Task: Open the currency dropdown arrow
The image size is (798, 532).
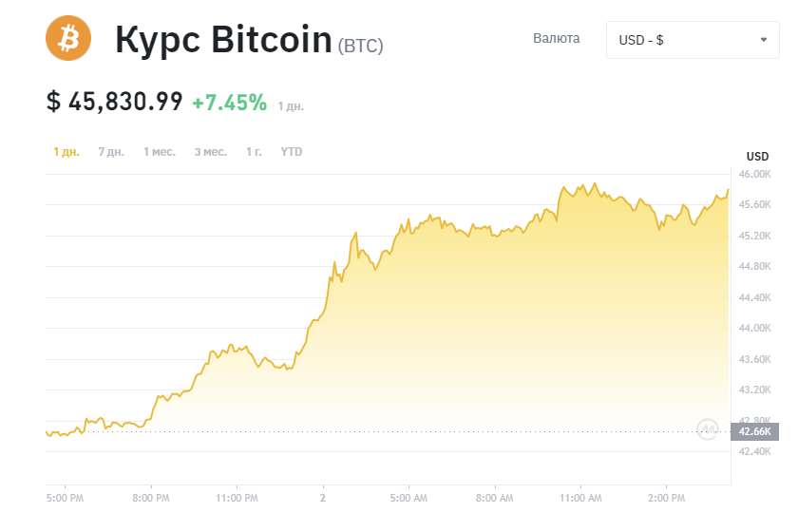Action: 764,40
